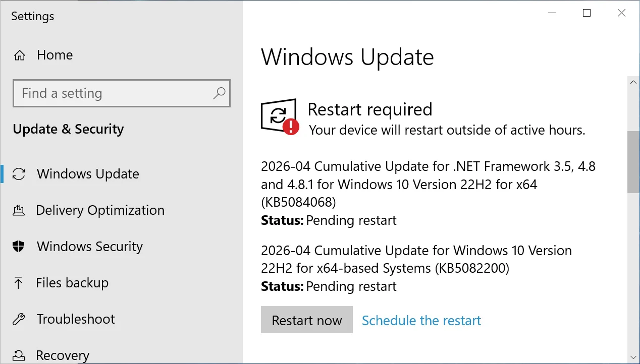This screenshot has width=640, height=364.
Task: Select the Windows Update sidebar icon
Action: click(x=19, y=174)
